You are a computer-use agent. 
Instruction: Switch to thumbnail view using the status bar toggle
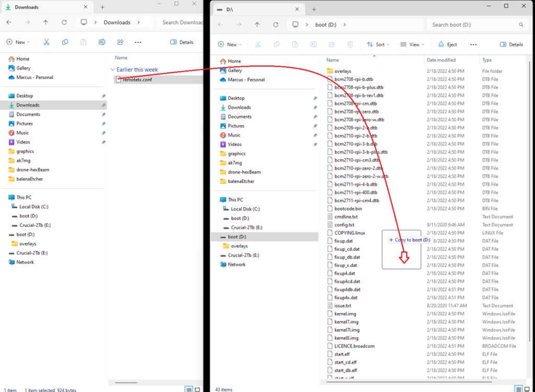196,389
